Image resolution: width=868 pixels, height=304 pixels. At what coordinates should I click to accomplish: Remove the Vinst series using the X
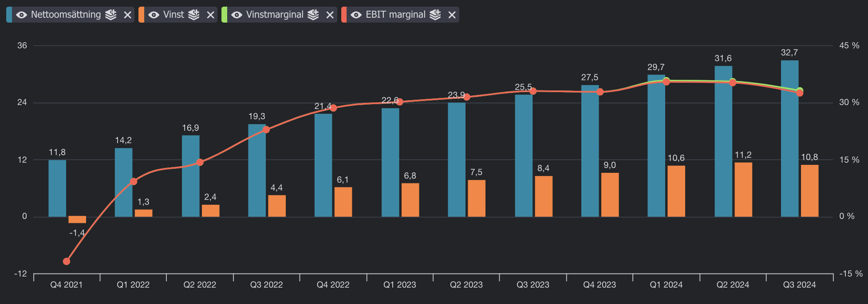(211, 15)
